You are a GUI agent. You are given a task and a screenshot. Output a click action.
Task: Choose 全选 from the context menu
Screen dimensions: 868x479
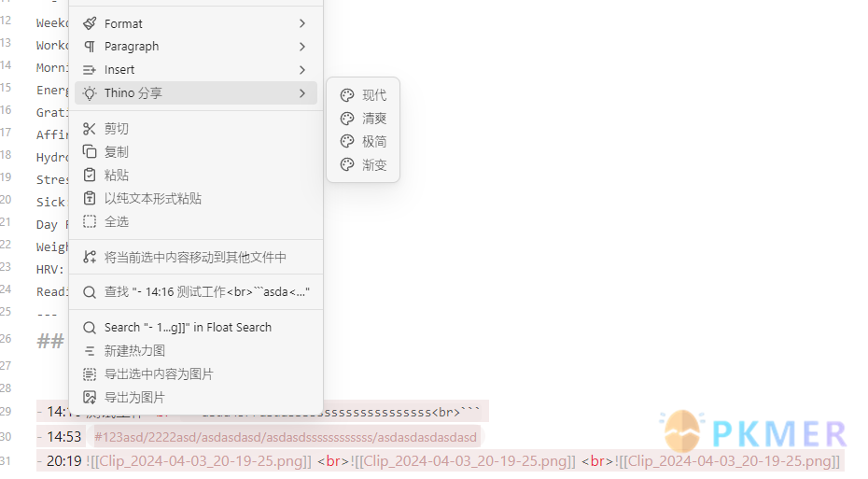(196, 221)
